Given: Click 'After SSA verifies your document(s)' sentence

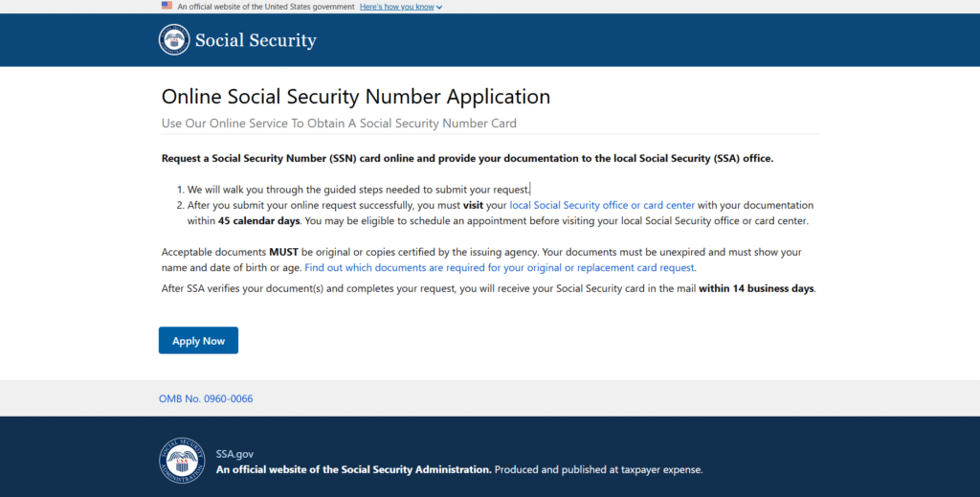Looking at the screenshot, I should coord(489,288).
